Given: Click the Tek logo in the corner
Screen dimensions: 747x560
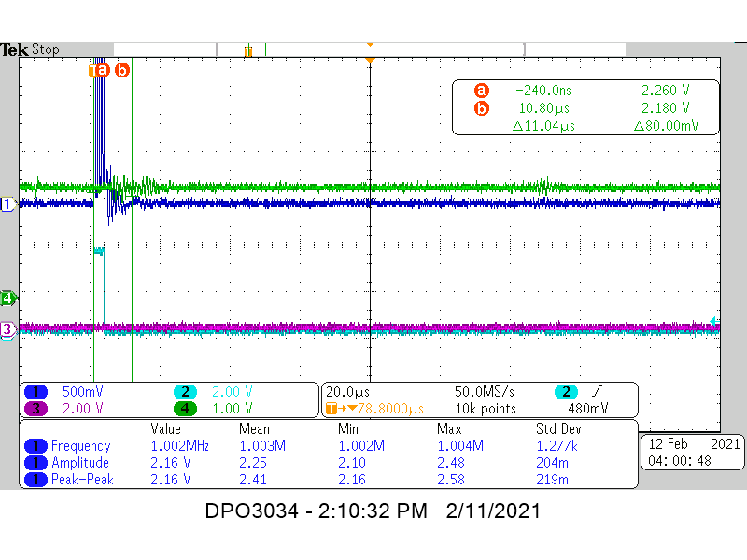Looking at the screenshot, I should (x=15, y=49).
